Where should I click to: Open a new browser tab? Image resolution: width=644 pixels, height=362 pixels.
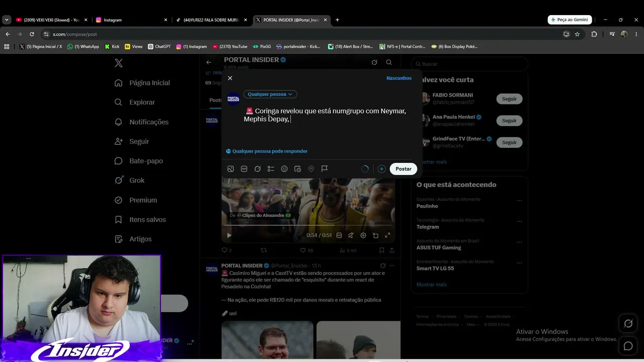pos(337,20)
